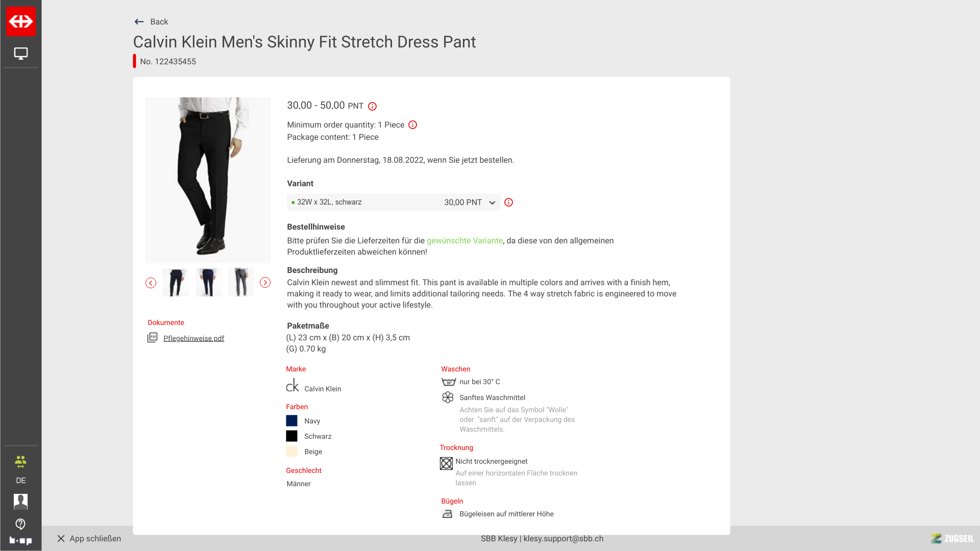Select the Navy color swatch
Viewport: 980px width, 551px height.
tap(291, 421)
